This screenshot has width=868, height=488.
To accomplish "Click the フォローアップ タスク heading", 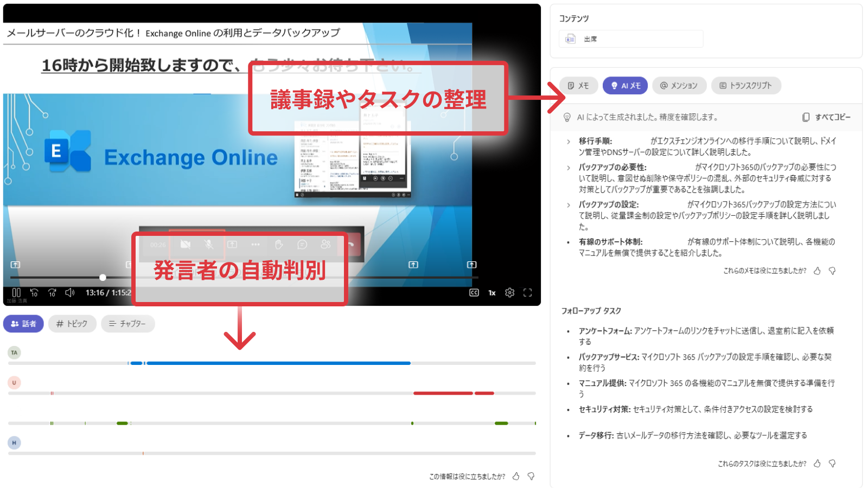I will [x=591, y=311].
